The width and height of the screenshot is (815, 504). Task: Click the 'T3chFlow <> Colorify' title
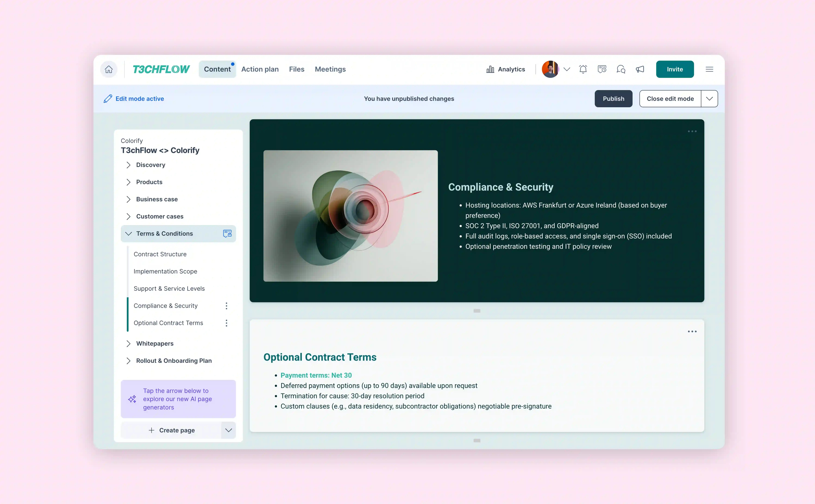(x=160, y=150)
